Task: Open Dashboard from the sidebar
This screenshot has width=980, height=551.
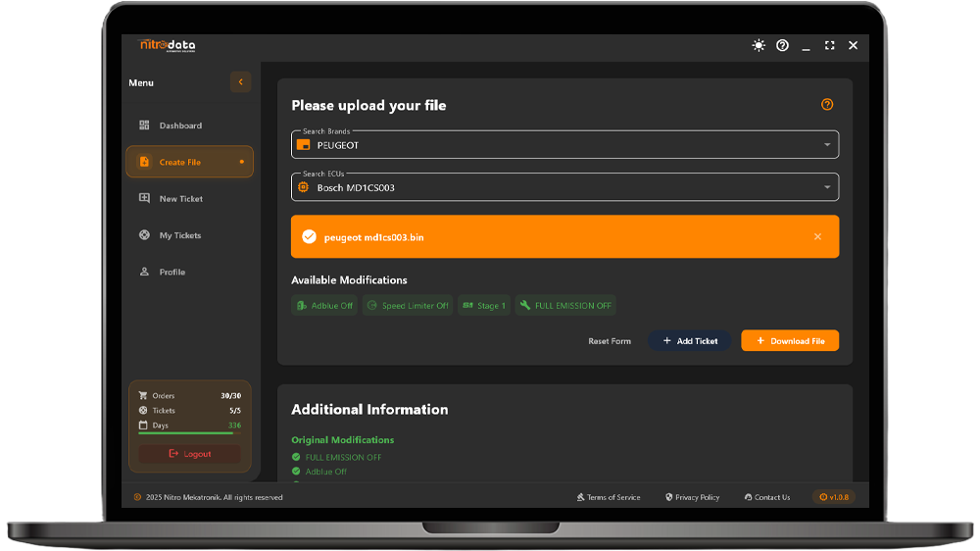Action: pos(180,125)
